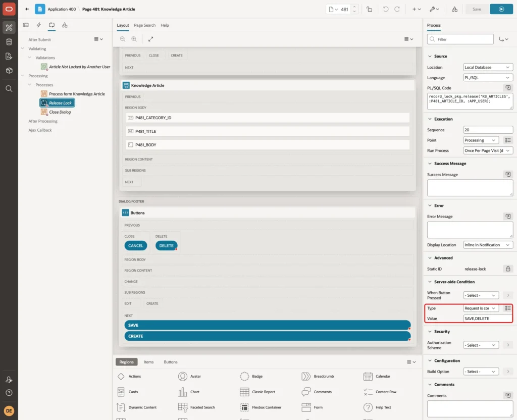
Task: Collapse the Validations tree node
Action: [30, 58]
